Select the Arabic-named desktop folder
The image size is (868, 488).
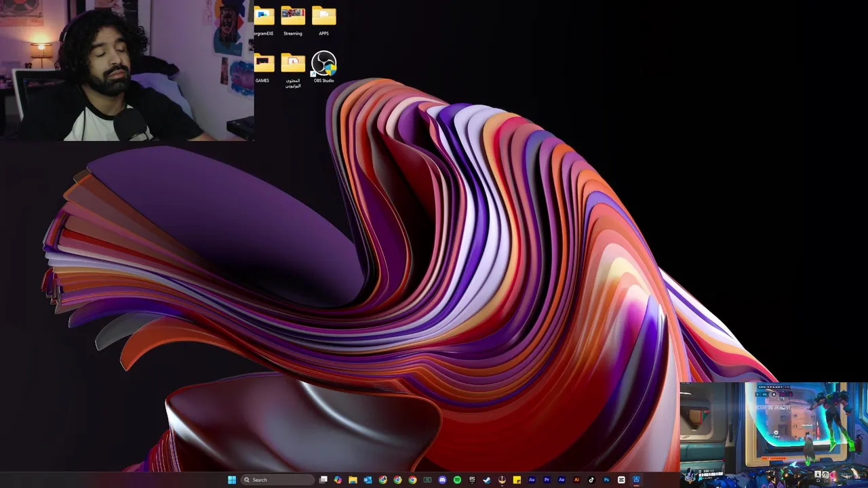293,70
